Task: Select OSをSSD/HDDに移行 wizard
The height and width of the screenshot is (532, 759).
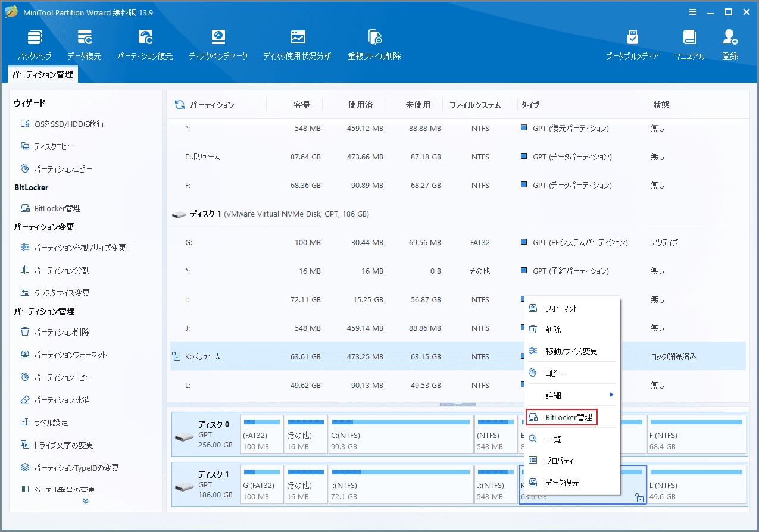Action: coord(63,124)
